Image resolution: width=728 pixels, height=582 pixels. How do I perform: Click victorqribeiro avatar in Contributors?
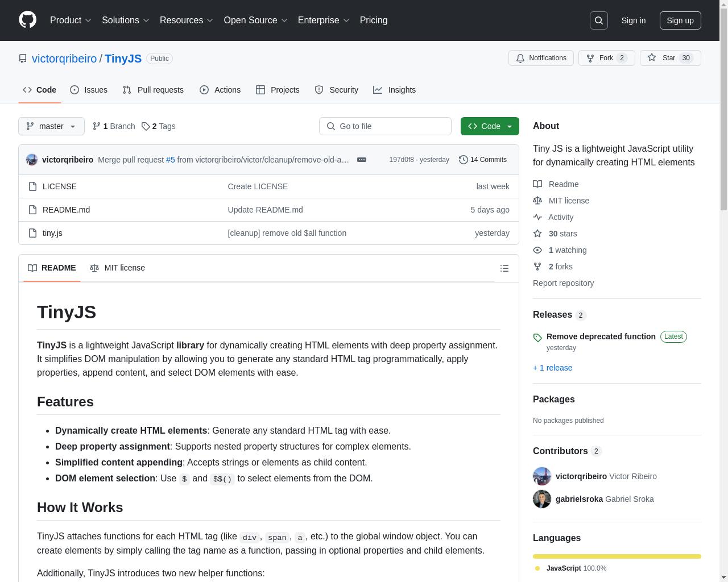[x=542, y=476]
